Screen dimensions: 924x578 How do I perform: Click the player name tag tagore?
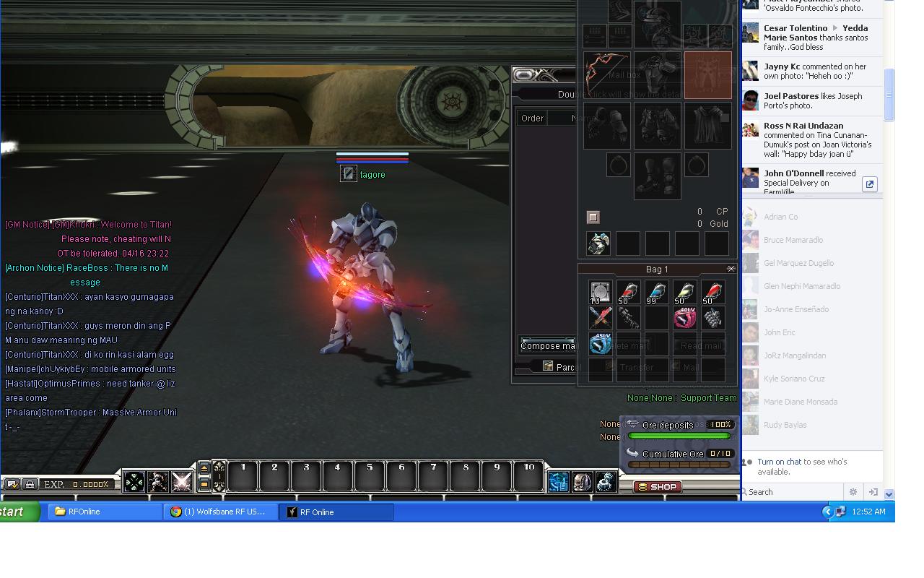pyautogui.click(x=372, y=175)
